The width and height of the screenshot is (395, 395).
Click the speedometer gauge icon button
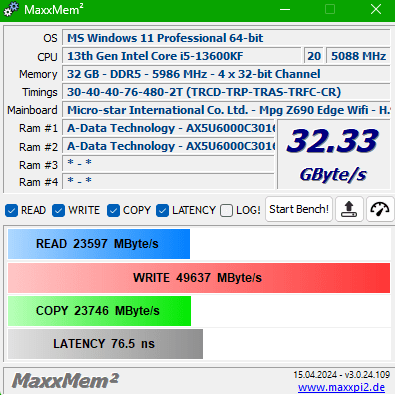point(380,209)
